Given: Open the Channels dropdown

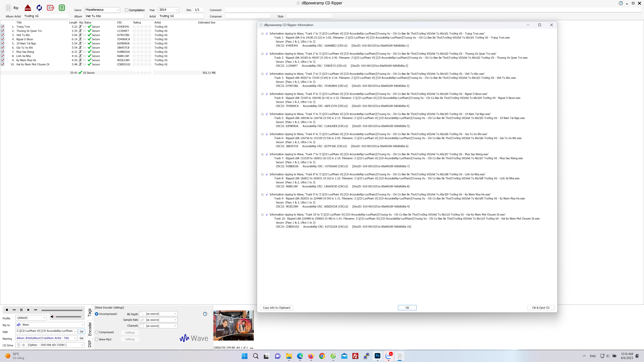Looking at the screenshot, I should coord(175,326).
